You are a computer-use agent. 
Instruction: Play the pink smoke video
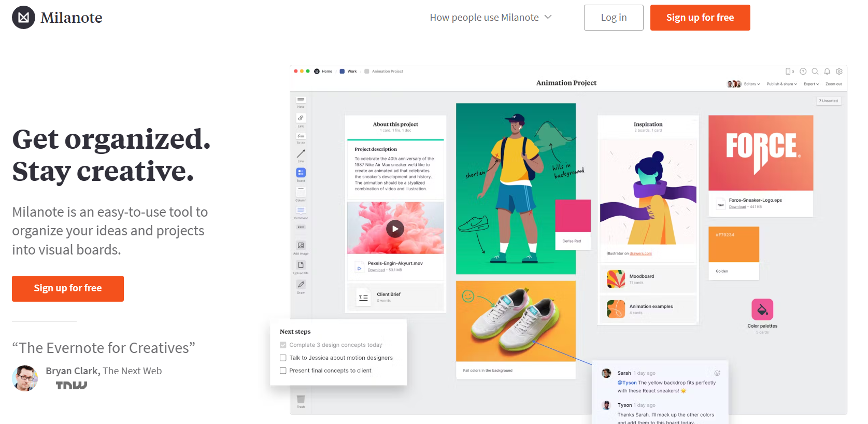pyautogui.click(x=395, y=229)
